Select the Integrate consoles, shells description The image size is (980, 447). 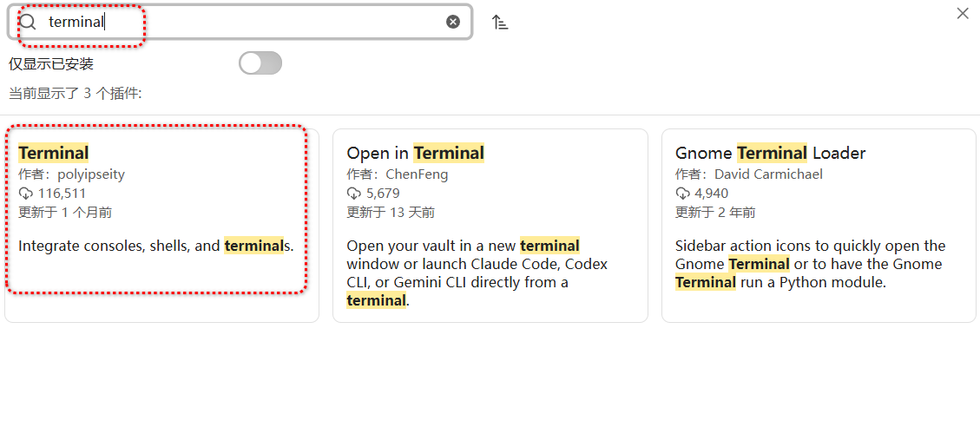156,246
